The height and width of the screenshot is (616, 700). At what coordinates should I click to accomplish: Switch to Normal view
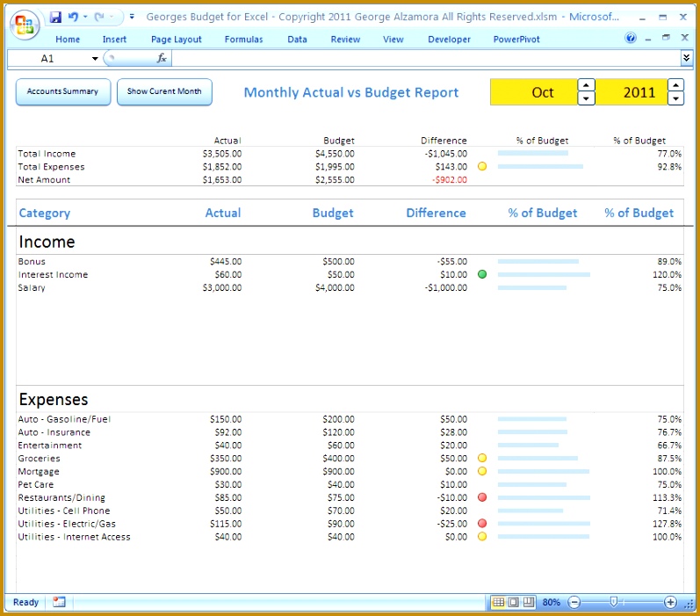499,602
